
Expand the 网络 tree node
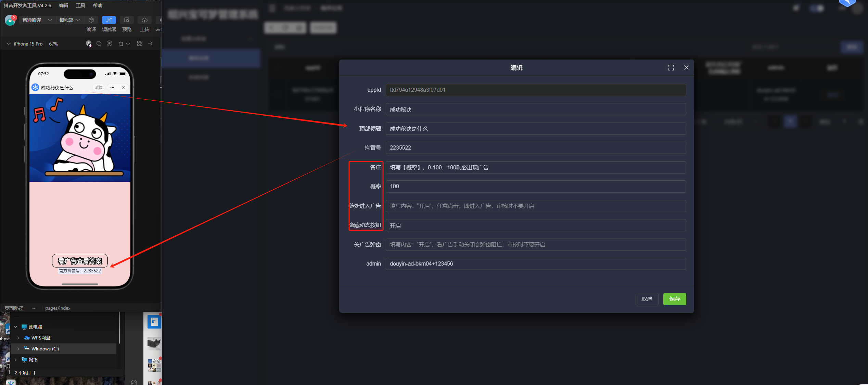click(x=15, y=360)
